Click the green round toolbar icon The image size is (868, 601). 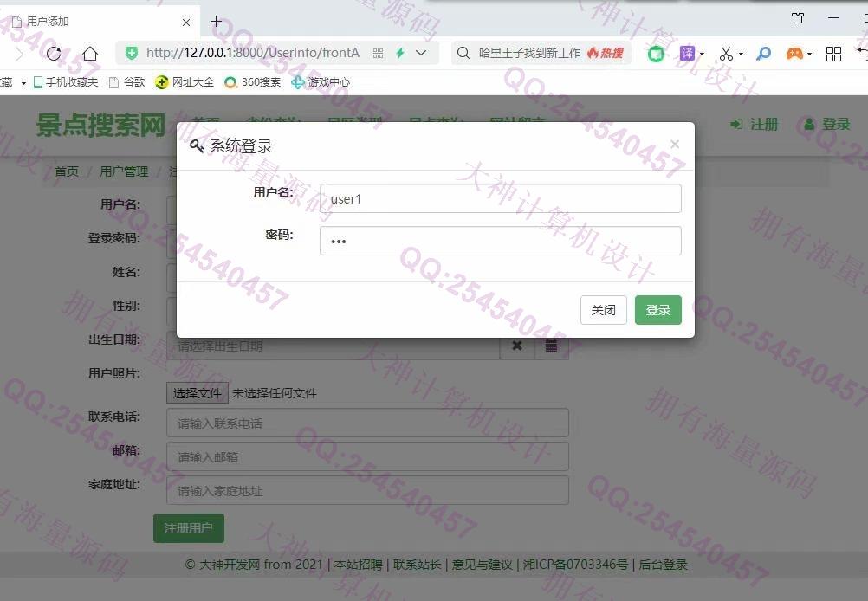(x=656, y=54)
